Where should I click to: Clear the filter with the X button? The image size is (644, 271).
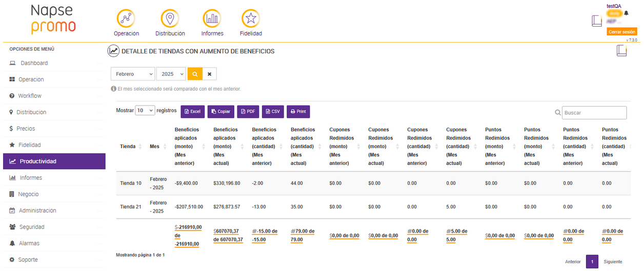click(209, 74)
